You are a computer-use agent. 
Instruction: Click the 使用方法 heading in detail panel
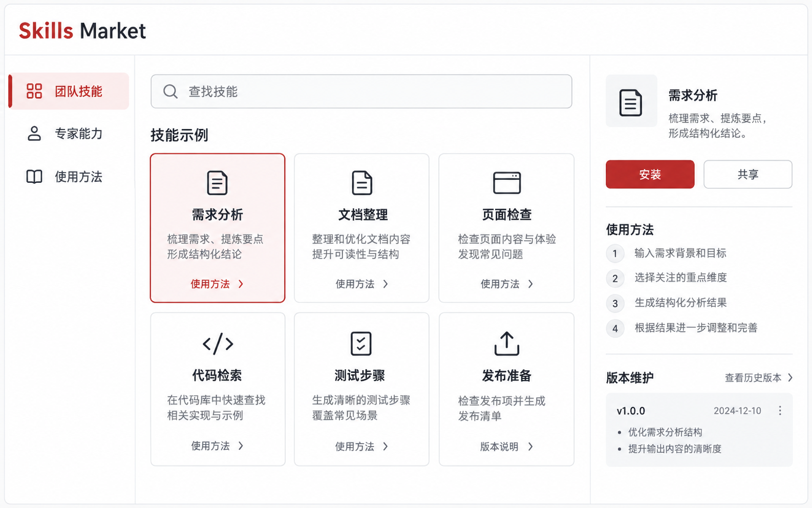[630, 230]
